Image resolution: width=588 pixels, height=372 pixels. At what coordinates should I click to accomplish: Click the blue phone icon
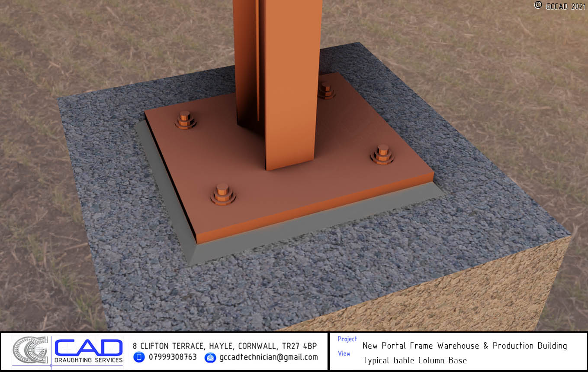[139, 357]
